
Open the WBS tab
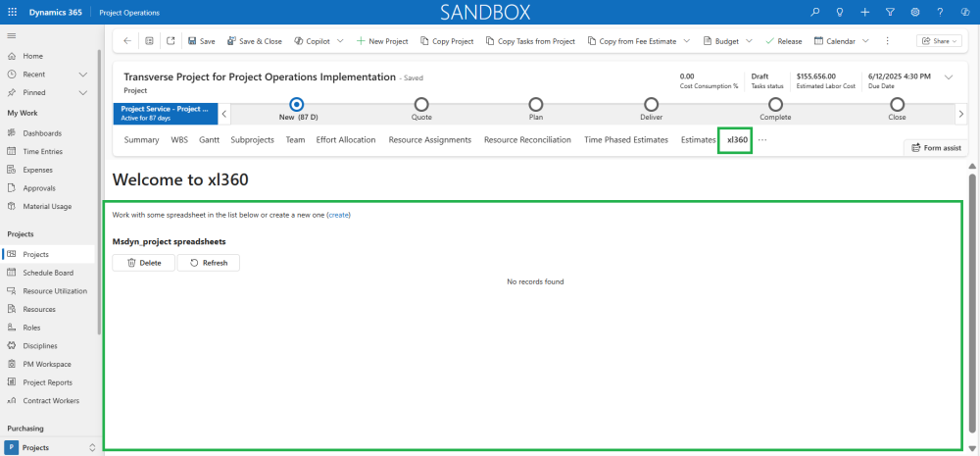pyautogui.click(x=178, y=140)
